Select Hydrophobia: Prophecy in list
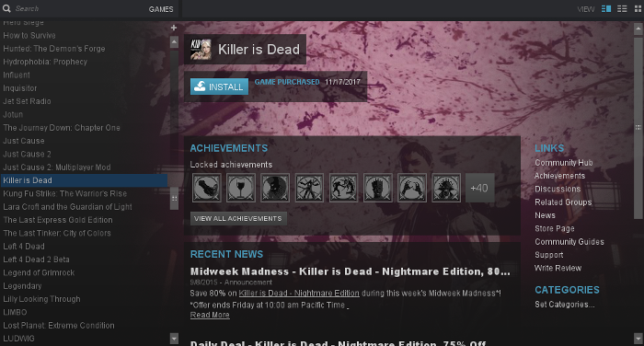 [45, 62]
